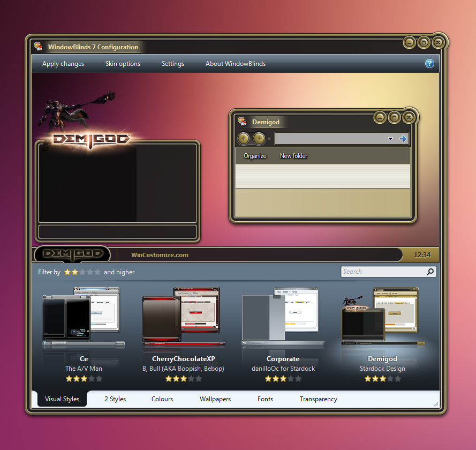Click the WinCustomize.com link on preview taskbar
This screenshot has width=476, height=450.
(x=160, y=255)
